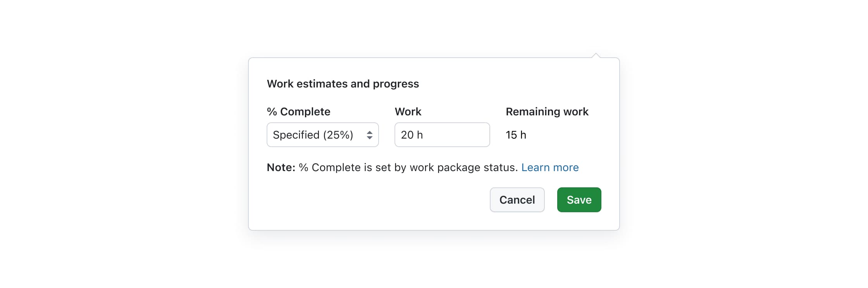Click the up arrow of the % Complete stepper

tap(370, 132)
